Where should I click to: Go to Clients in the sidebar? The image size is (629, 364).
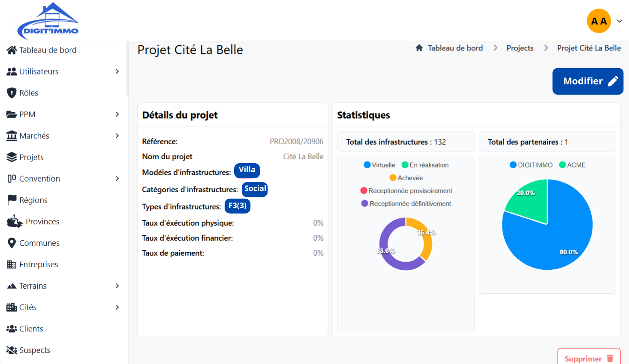point(31,328)
